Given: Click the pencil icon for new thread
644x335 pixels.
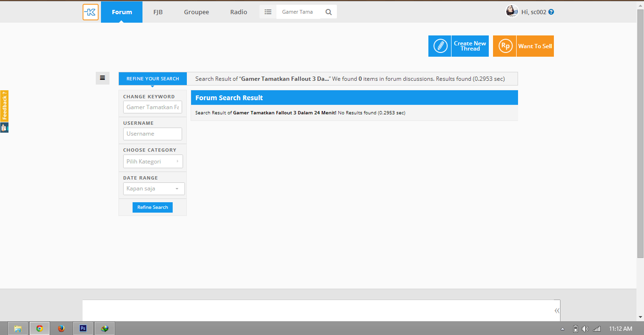Looking at the screenshot, I should (440, 46).
